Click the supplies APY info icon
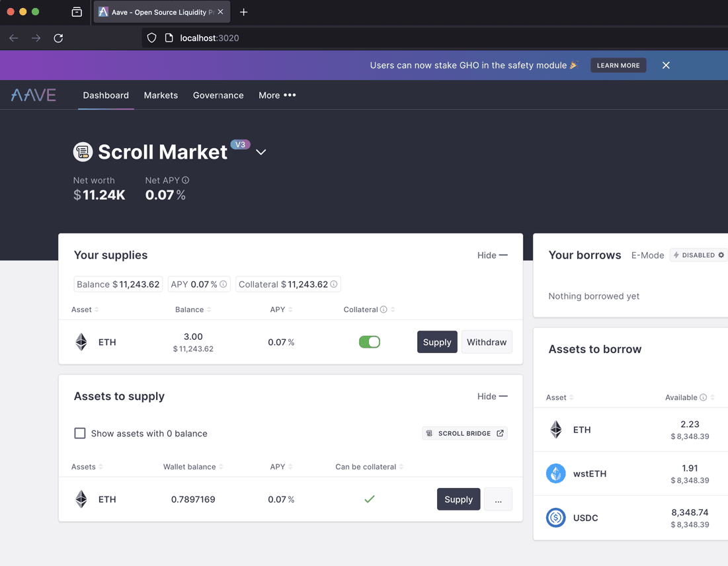Viewport: 728px width, 566px height. pyautogui.click(x=223, y=284)
